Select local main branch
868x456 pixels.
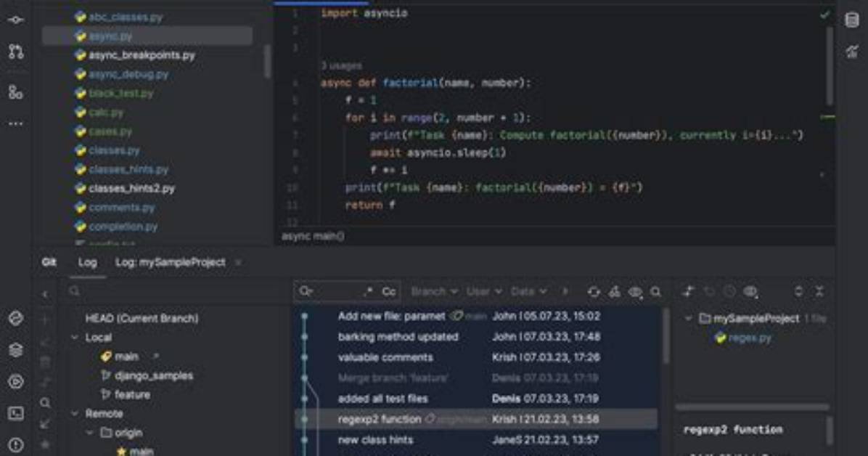(127, 357)
